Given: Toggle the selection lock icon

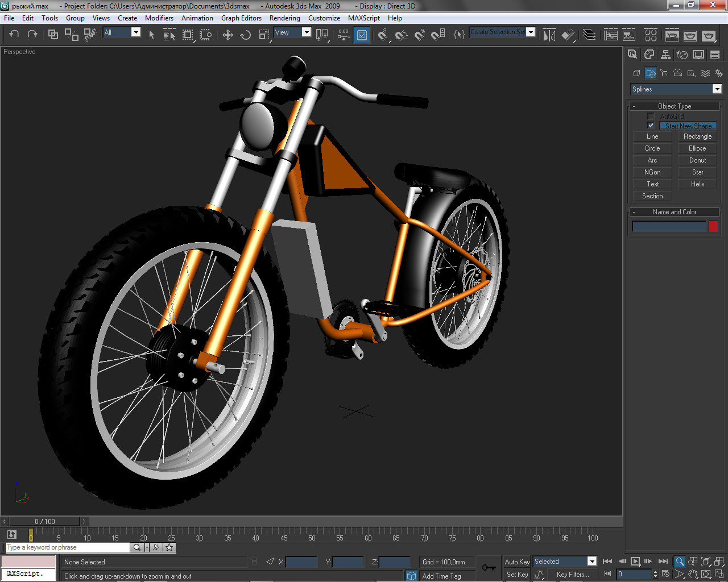Looking at the screenshot, I should pos(254,562).
